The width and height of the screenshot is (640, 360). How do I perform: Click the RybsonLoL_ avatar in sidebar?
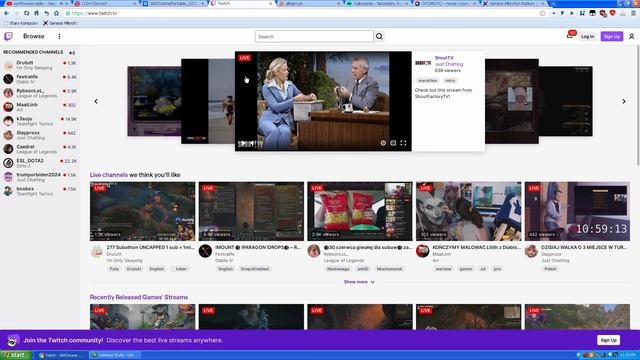point(8,93)
